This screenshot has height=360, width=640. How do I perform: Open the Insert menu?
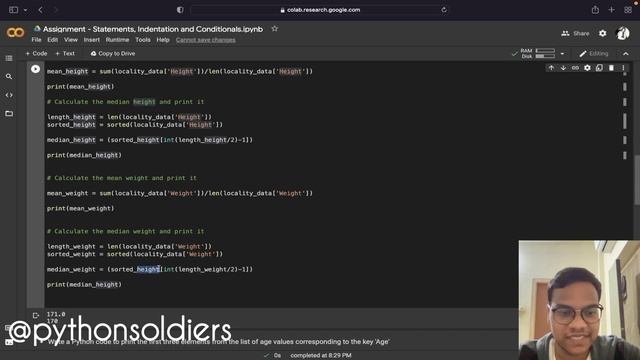(x=91, y=40)
